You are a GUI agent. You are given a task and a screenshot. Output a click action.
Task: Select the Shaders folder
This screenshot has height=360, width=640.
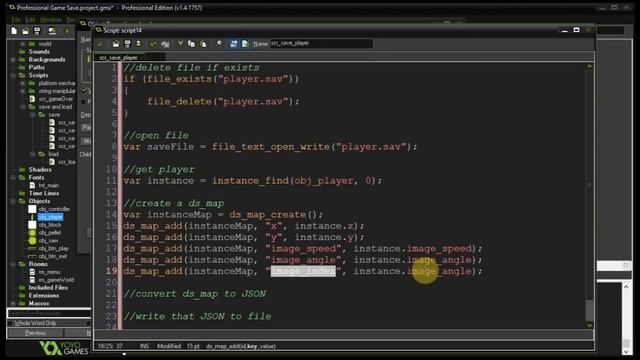40,169
